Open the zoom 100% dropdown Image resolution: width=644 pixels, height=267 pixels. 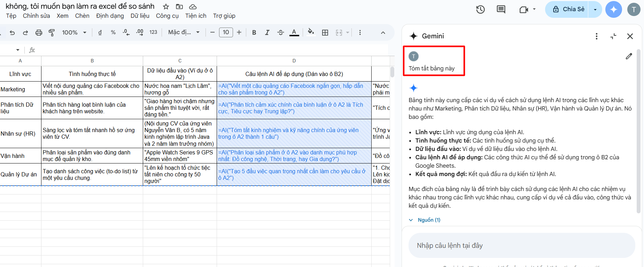coord(74,32)
